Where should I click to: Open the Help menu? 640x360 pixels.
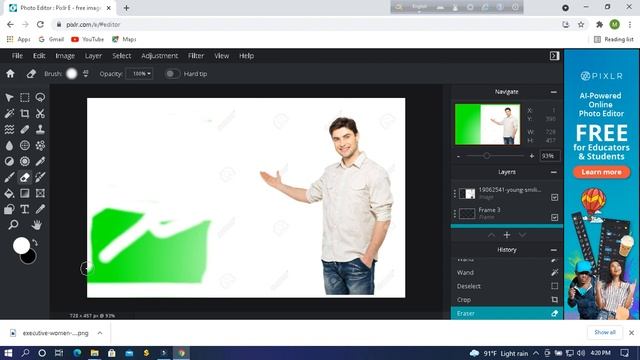(x=247, y=56)
